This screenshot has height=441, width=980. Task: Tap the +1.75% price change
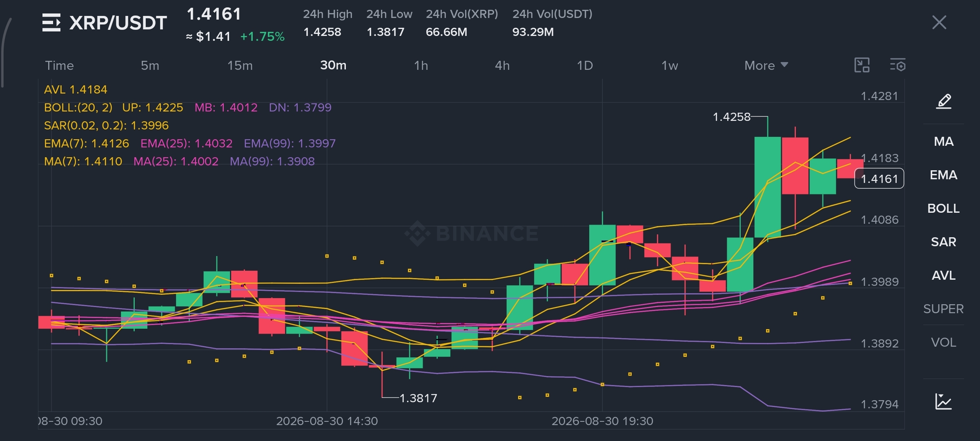pyautogui.click(x=262, y=37)
